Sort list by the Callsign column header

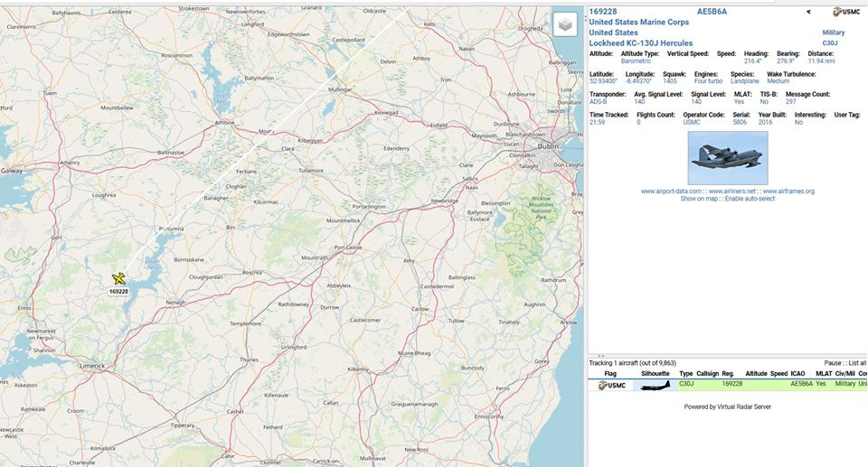pyautogui.click(x=707, y=373)
